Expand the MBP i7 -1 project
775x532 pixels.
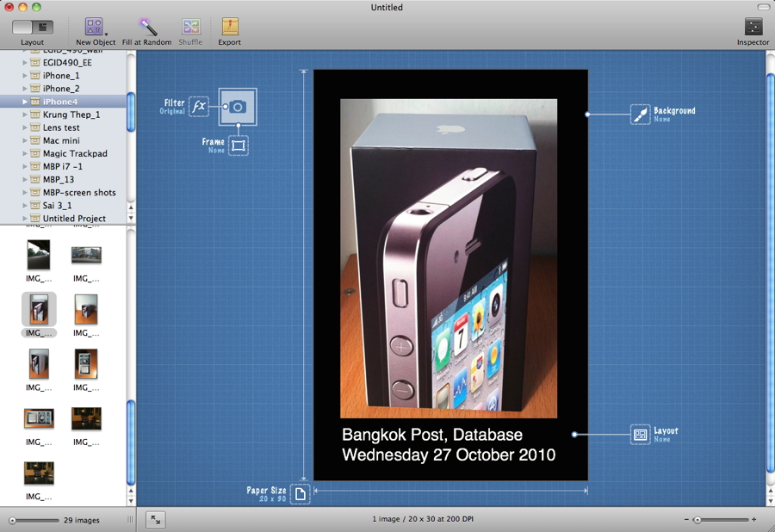point(25,166)
